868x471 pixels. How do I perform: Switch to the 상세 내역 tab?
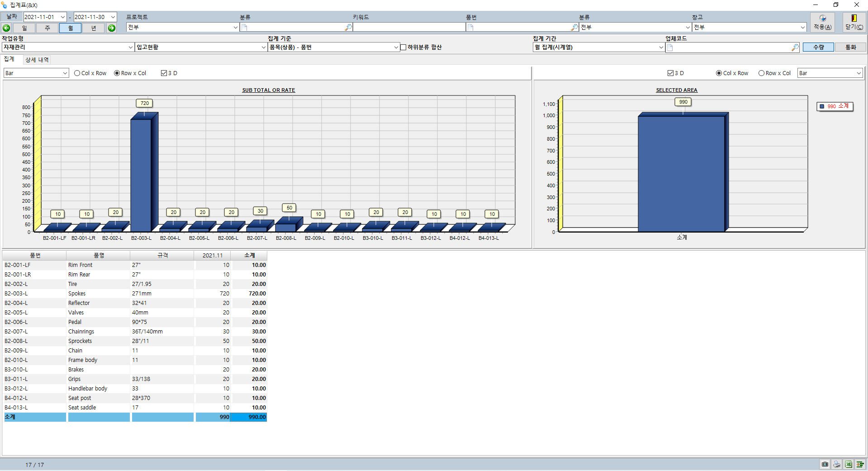(x=37, y=60)
